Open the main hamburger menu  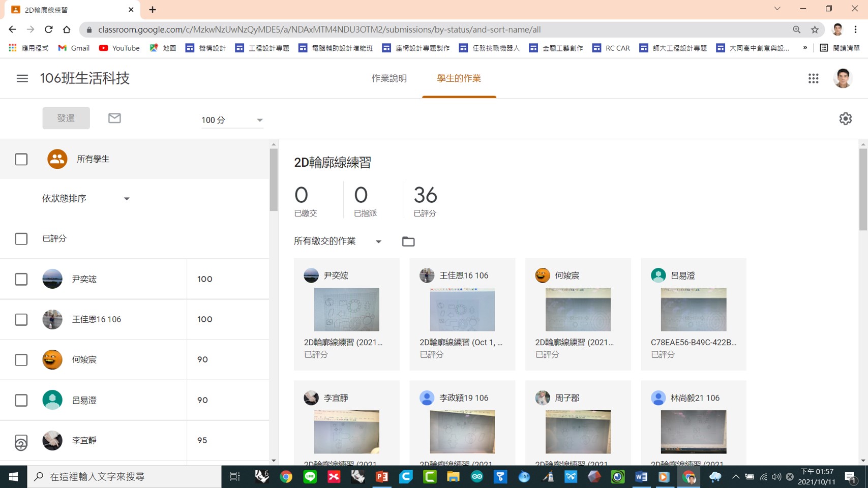[22, 78]
